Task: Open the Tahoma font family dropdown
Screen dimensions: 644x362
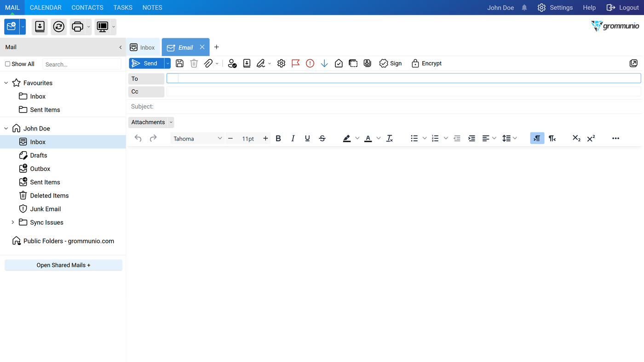Action: [197, 138]
